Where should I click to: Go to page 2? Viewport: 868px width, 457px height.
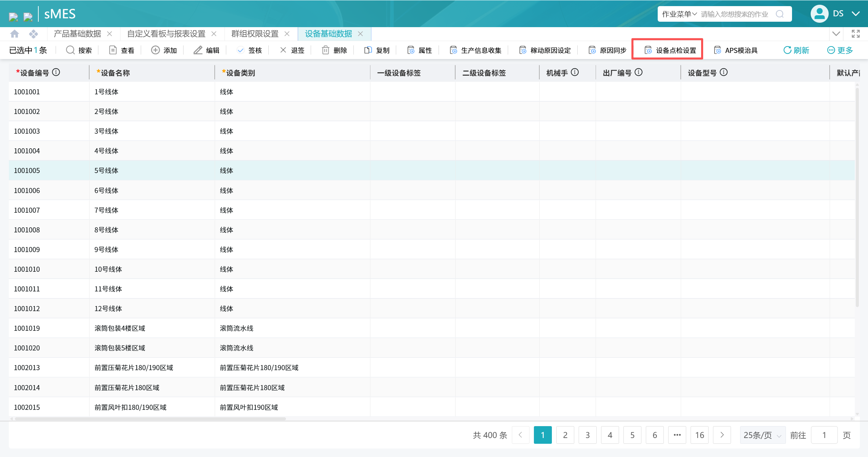(565, 435)
